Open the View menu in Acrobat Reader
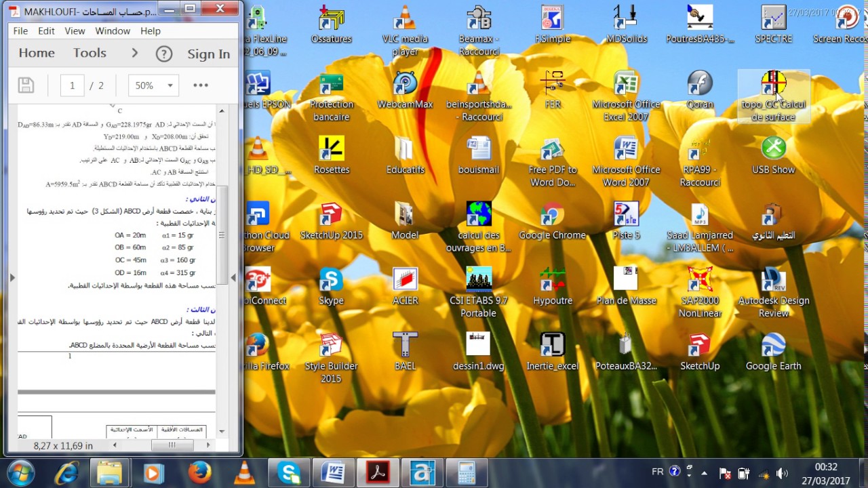 pos(75,31)
